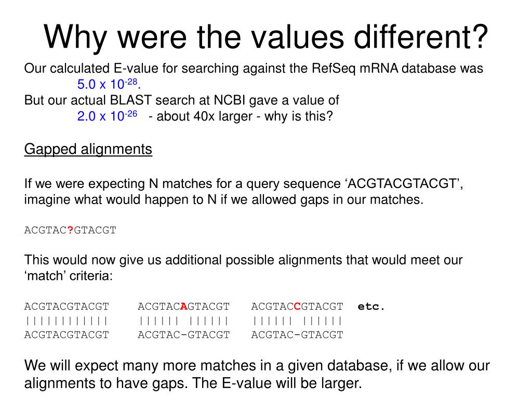Image resolution: width=532 pixels, height=399 pixels.
Task: Click the first bottom-row sequence ACGTACGTACGT in the alignments
Action: click(x=66, y=335)
